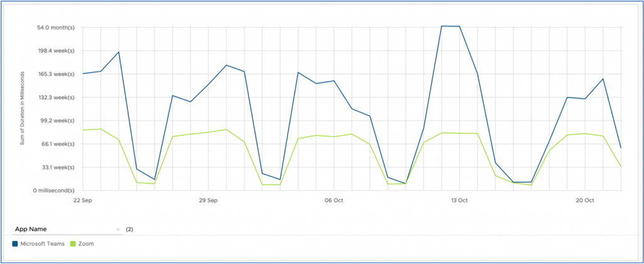
Task: Toggle the Microsoft Teams legend entry
Action: click(x=38, y=244)
